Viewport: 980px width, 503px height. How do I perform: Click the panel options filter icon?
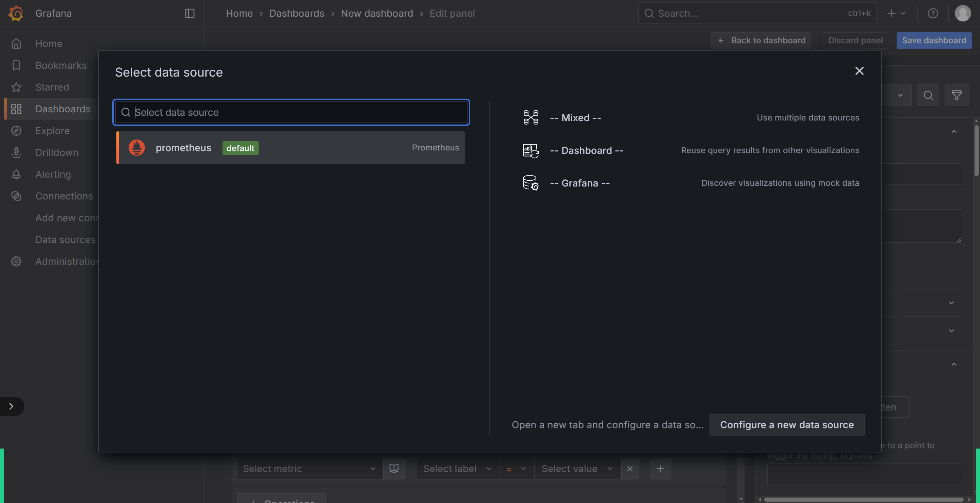[957, 95]
